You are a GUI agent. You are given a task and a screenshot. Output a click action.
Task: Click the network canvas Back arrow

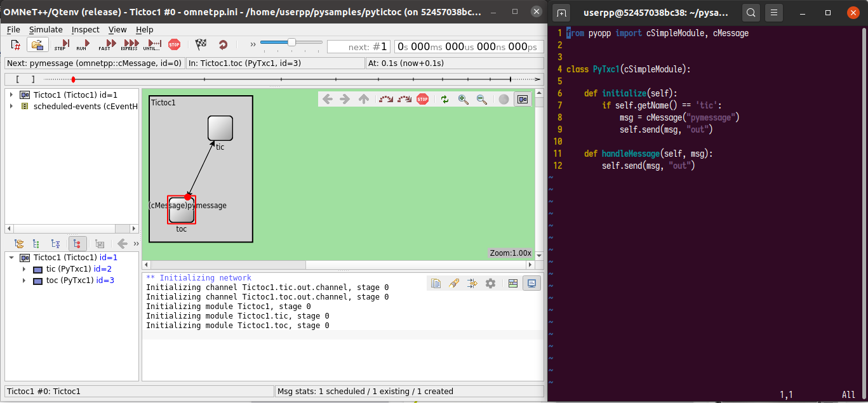[x=328, y=99]
